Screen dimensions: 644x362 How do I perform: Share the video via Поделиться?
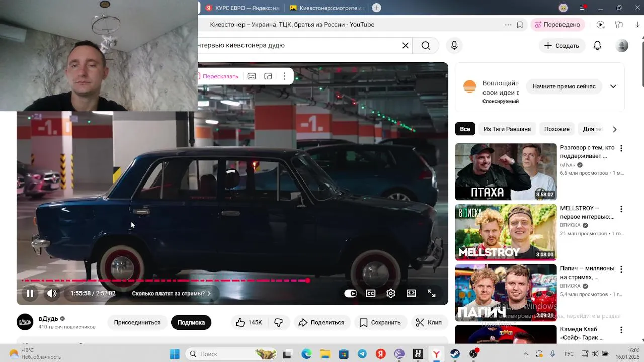click(x=321, y=322)
